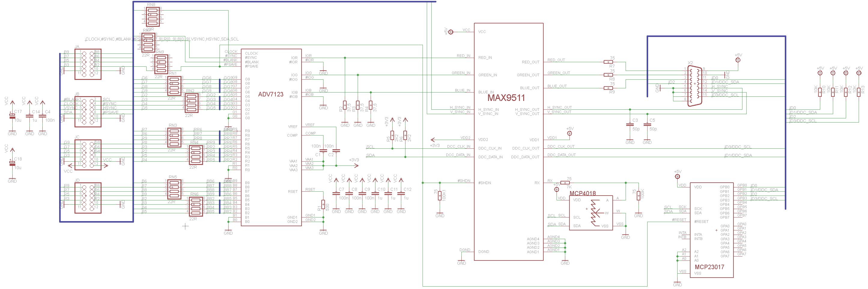Select capacitor C18 10u symbol
Screen dimensions: 868x289
pos(12,163)
